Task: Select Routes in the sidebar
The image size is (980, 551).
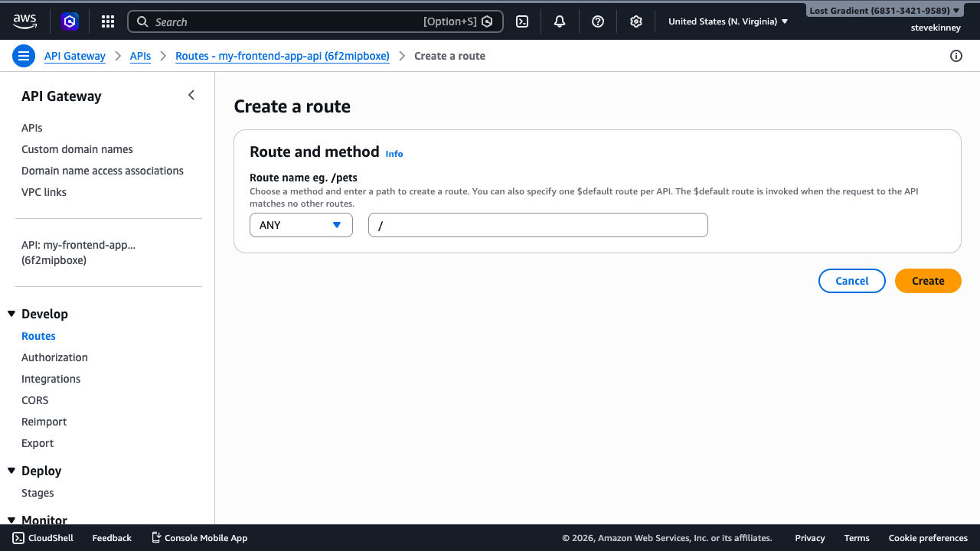Action: pos(38,336)
